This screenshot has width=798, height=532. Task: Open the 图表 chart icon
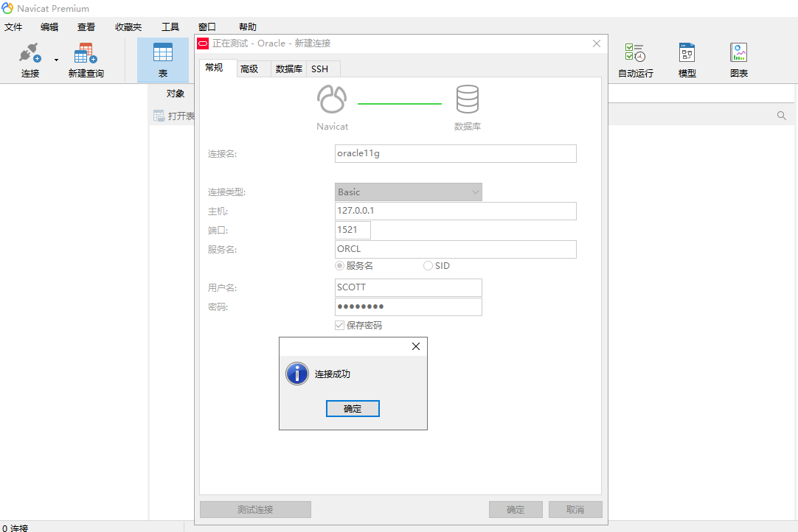(x=738, y=53)
